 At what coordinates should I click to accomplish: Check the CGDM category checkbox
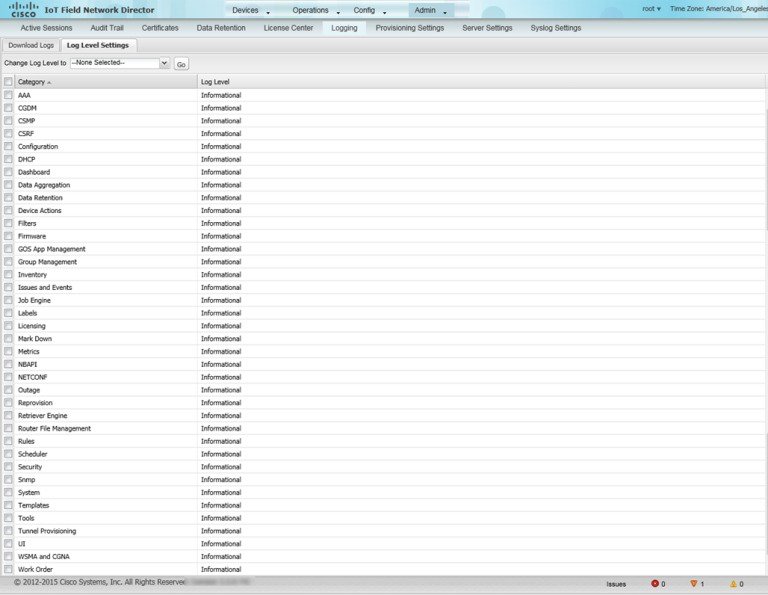[x=8, y=108]
